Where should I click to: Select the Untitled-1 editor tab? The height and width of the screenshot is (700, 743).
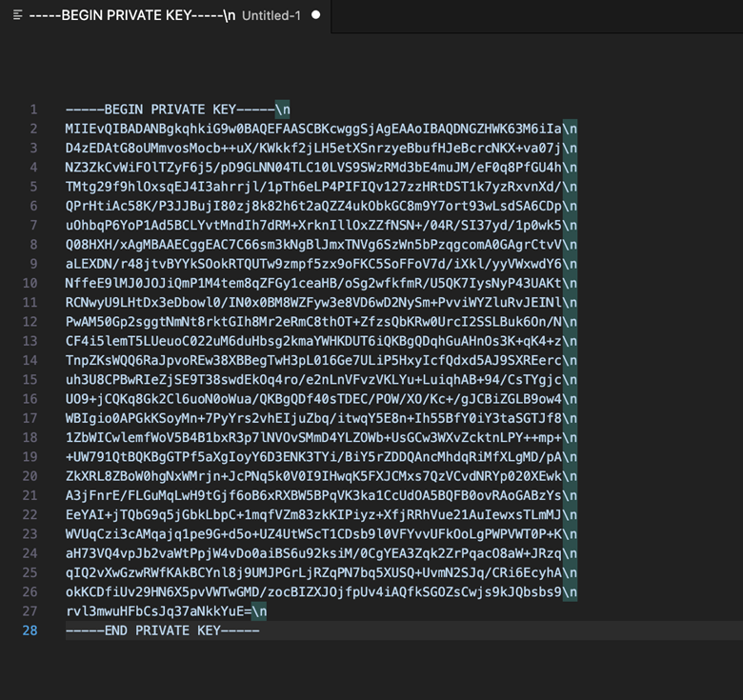click(x=166, y=15)
